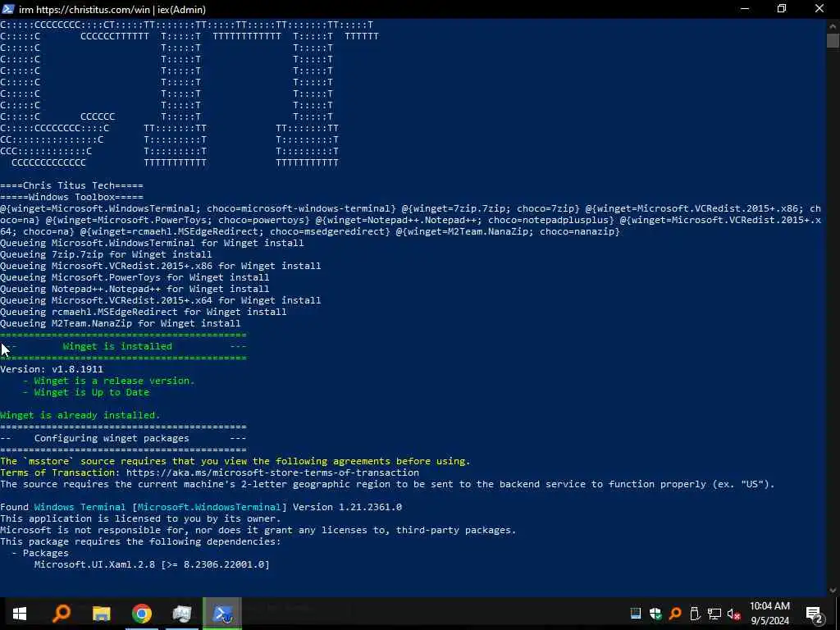Click 'Queueing Microsoft.VCRedist.2015+.x64' line

[x=161, y=300]
